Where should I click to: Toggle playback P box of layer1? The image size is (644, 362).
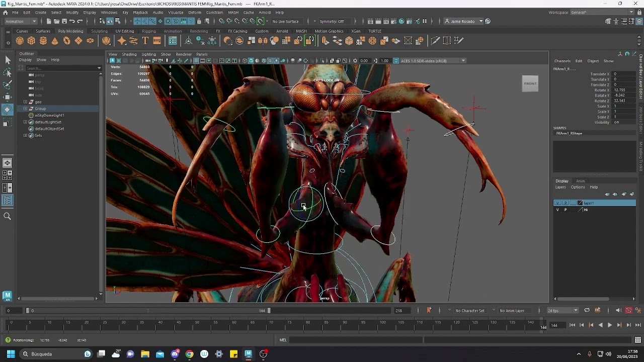pos(565,203)
